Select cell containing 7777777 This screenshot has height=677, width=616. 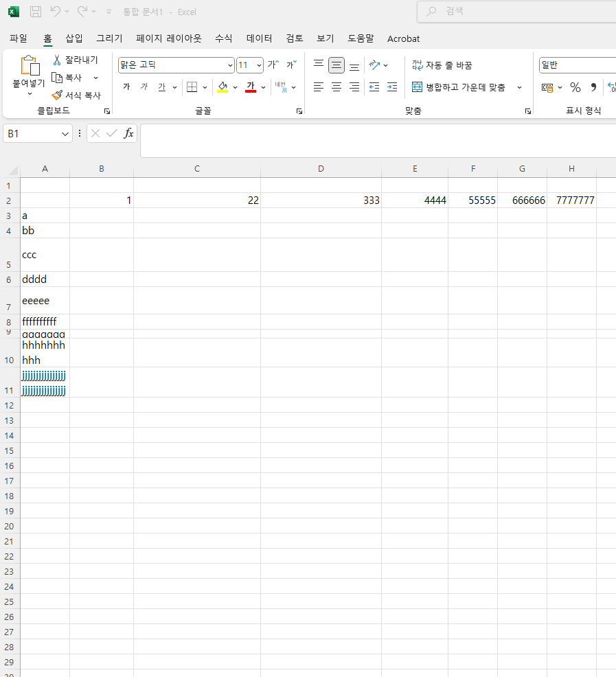coord(571,200)
